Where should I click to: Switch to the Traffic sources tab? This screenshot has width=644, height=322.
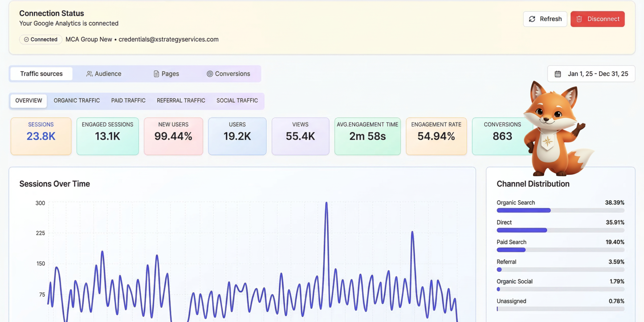42,74
